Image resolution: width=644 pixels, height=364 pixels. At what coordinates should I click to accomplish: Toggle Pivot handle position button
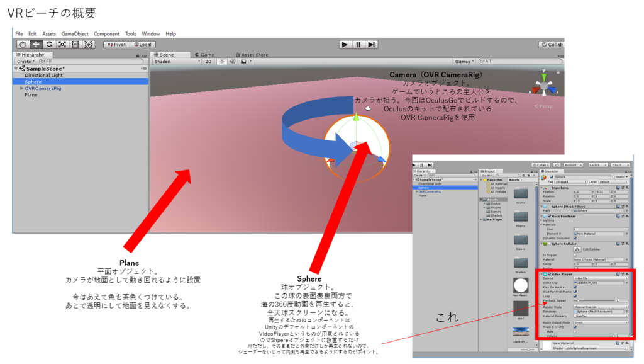tap(116, 45)
